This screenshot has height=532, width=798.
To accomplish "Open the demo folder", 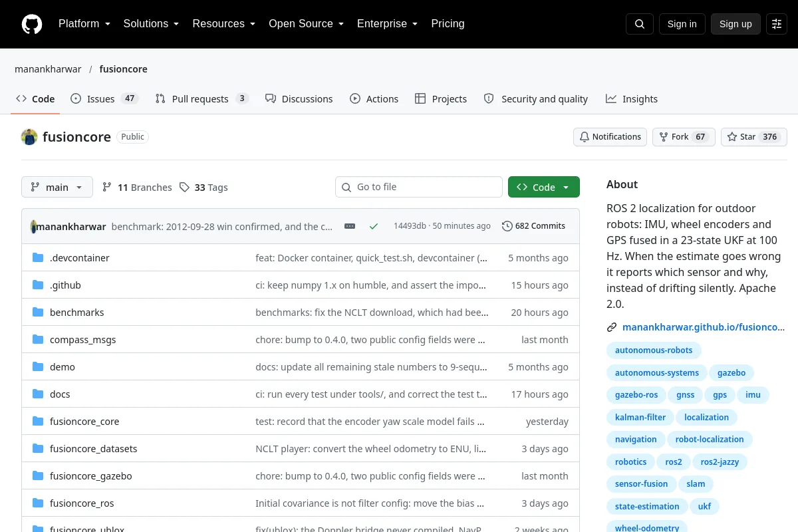I will tap(63, 367).
